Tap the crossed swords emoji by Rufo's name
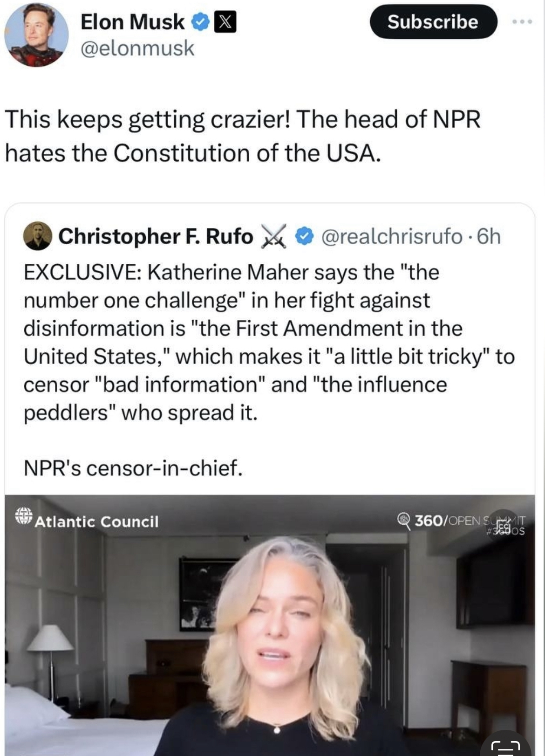 [x=273, y=236]
